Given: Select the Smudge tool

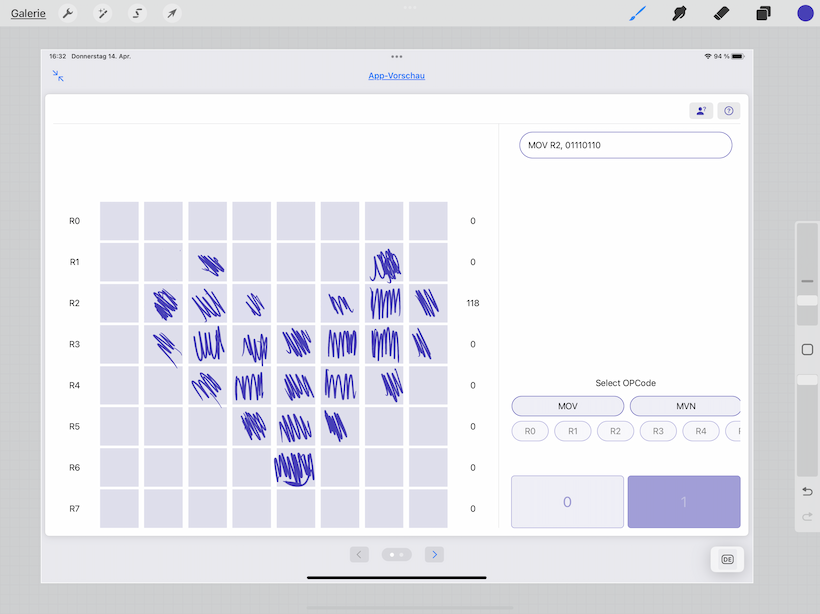Looking at the screenshot, I should (x=680, y=14).
